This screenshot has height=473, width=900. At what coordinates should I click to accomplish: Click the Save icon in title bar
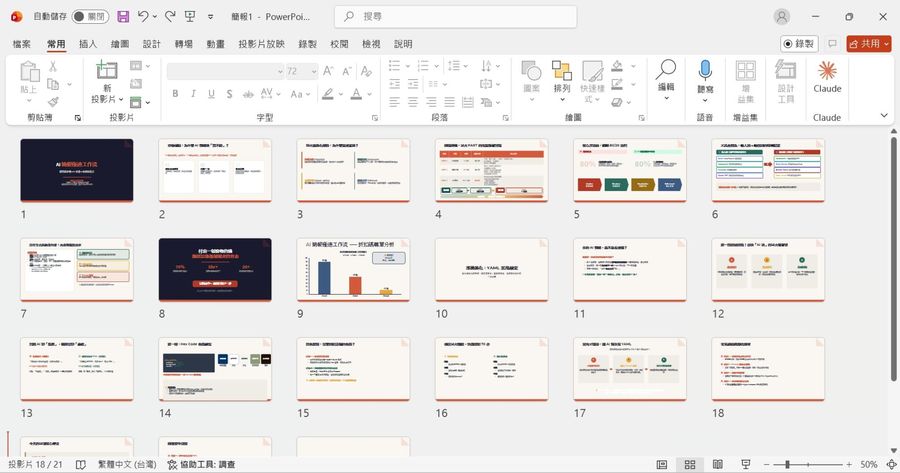click(x=123, y=17)
